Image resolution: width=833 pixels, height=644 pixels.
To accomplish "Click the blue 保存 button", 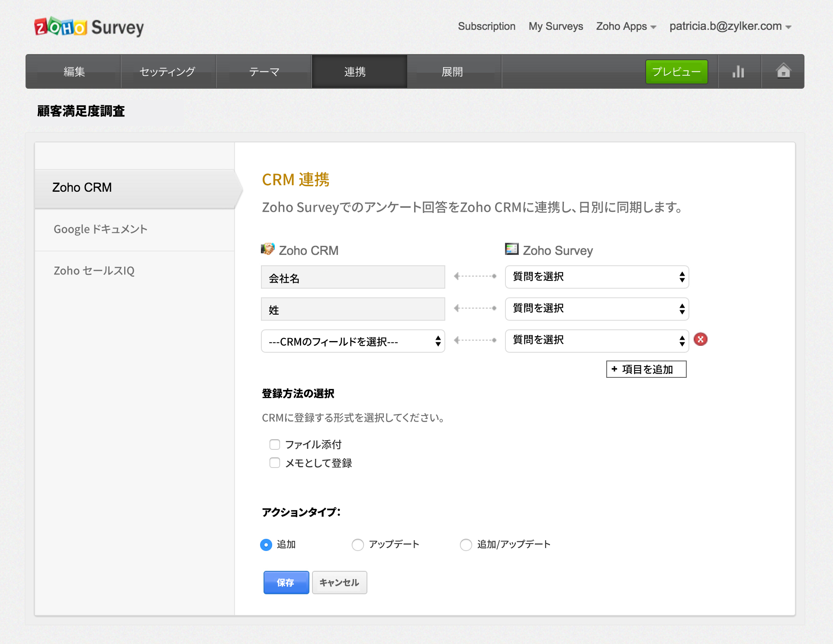I will [x=286, y=583].
